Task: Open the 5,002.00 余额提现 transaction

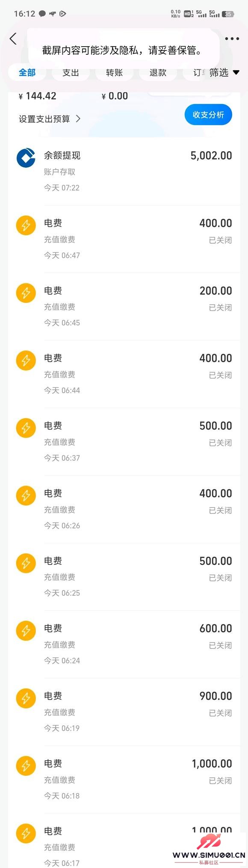Action: (x=124, y=171)
